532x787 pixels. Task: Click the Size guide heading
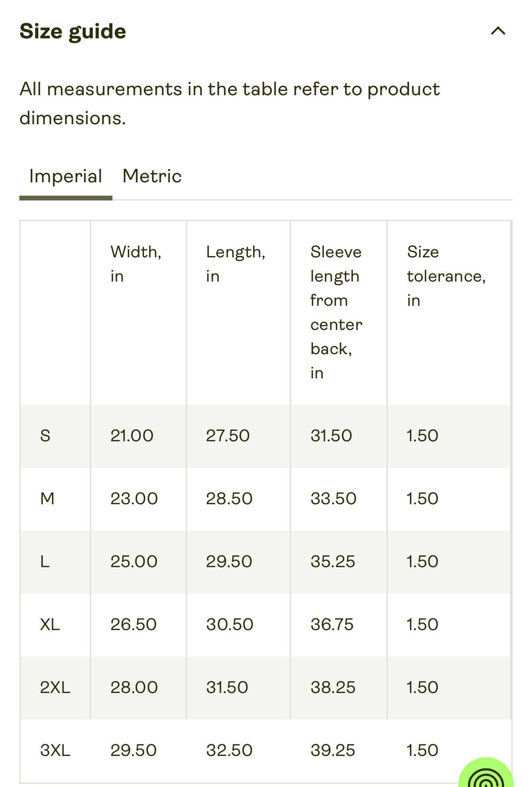tap(73, 32)
